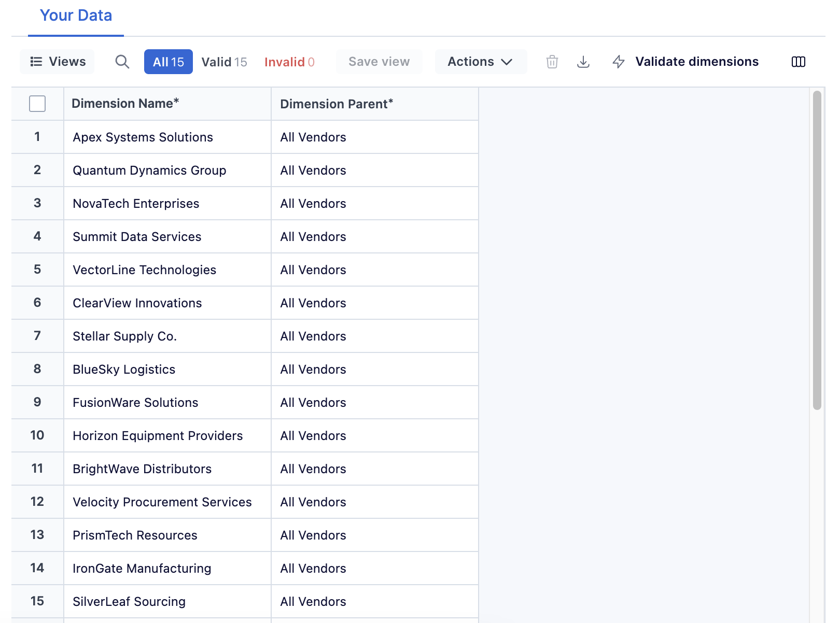The height and width of the screenshot is (623, 840).
Task: Toggle the select-all checkbox in the header
Action: (x=37, y=104)
